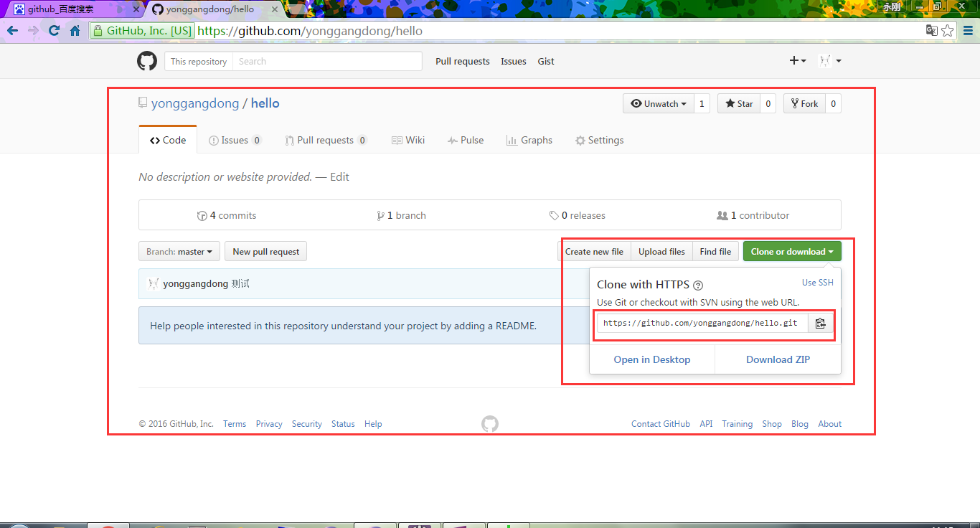The image size is (980, 528).
Task: Open the yonggangdong owner link
Action: tap(195, 103)
